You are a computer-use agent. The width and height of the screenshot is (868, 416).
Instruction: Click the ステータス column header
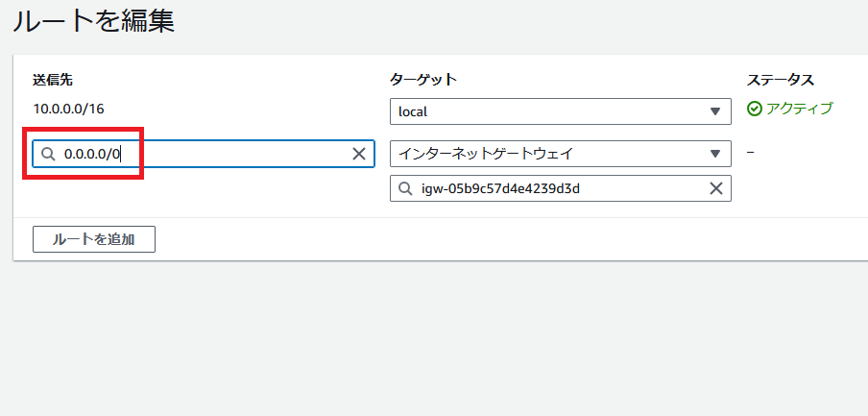tap(781, 80)
